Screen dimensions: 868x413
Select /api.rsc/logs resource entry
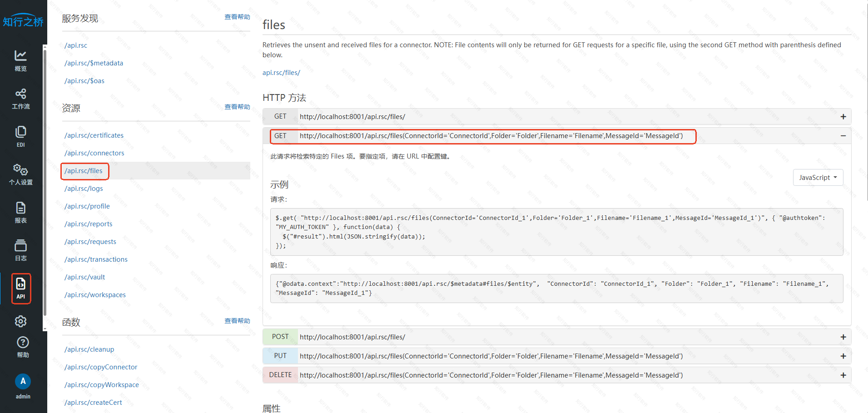pyautogui.click(x=84, y=189)
